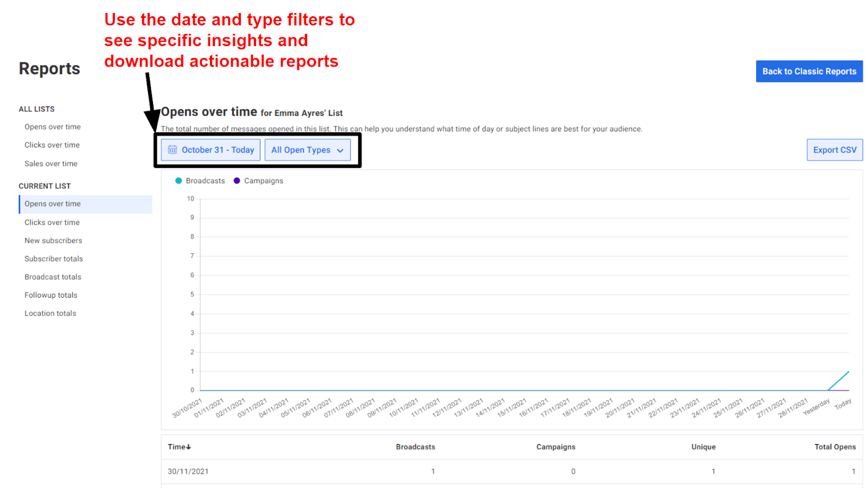Click the Total Opens column header
This screenshot has width=868, height=488.
pyautogui.click(x=835, y=447)
